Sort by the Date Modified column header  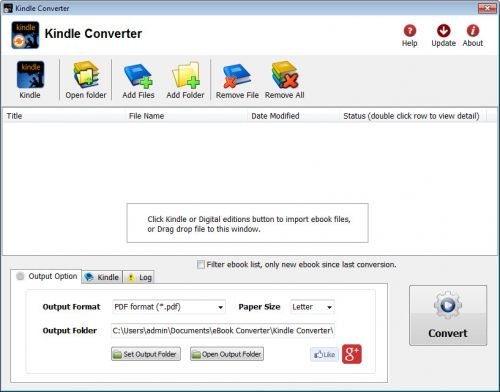(293, 116)
